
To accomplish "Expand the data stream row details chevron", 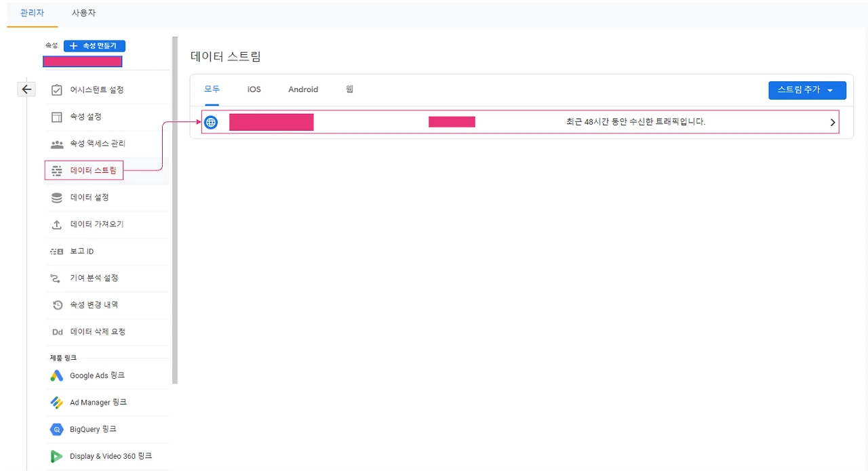I will pos(832,122).
